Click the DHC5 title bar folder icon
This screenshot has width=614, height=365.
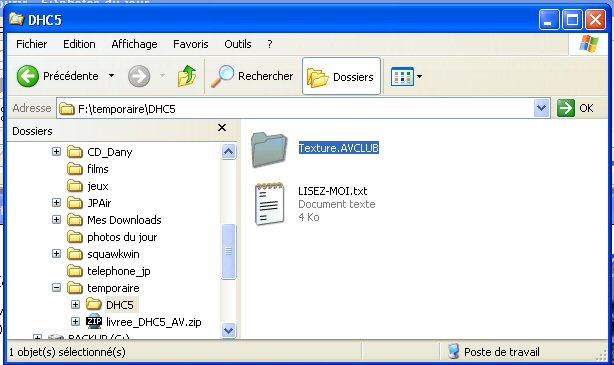[16, 19]
